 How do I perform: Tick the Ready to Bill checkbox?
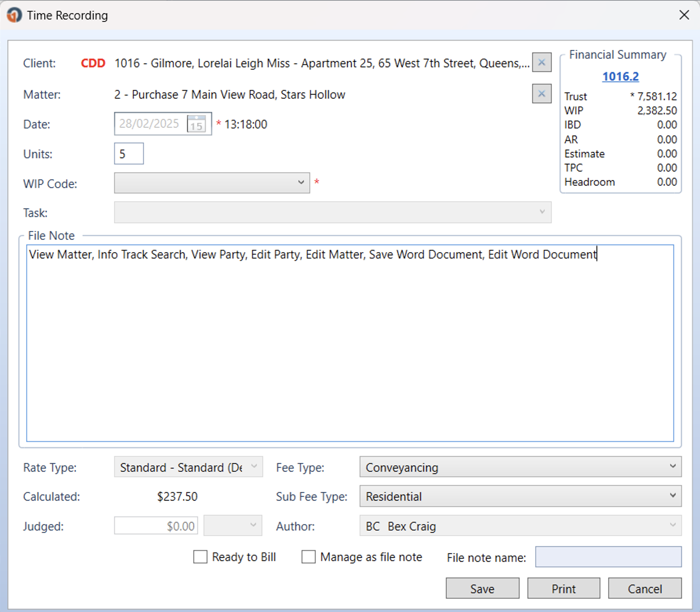(x=200, y=557)
